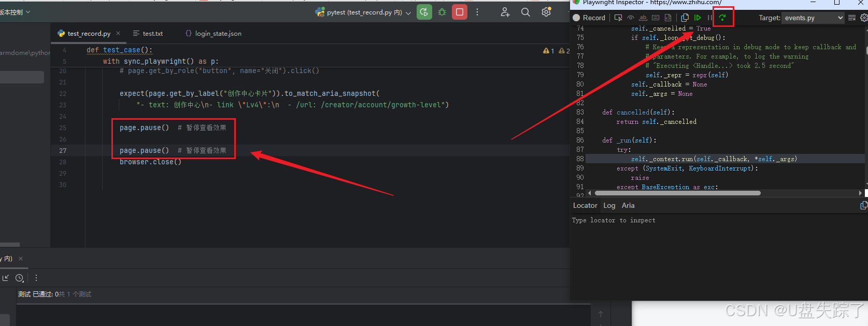Start debugging with the bug icon
This screenshot has height=326, width=868.
click(442, 12)
